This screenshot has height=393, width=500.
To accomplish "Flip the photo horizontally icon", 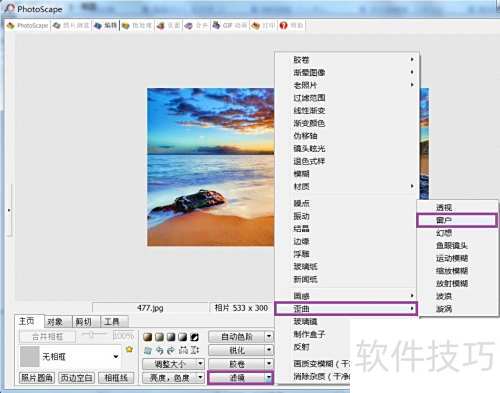I will coord(183,350).
